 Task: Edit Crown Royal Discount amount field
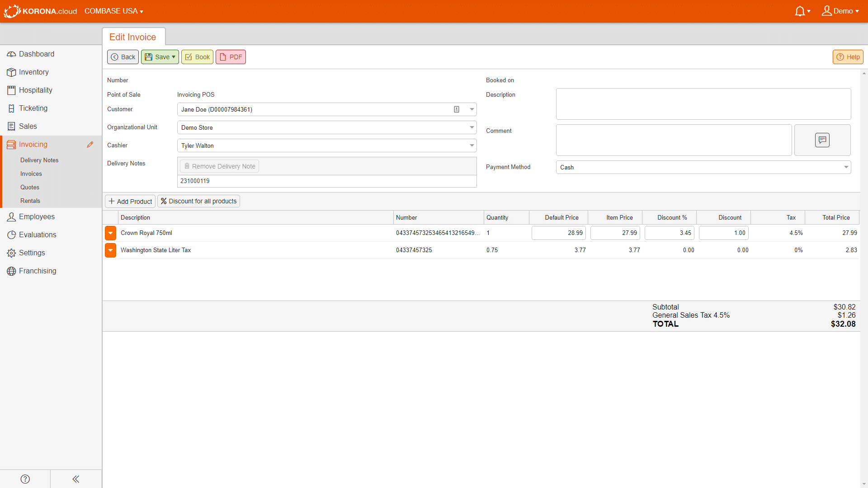coord(724,233)
